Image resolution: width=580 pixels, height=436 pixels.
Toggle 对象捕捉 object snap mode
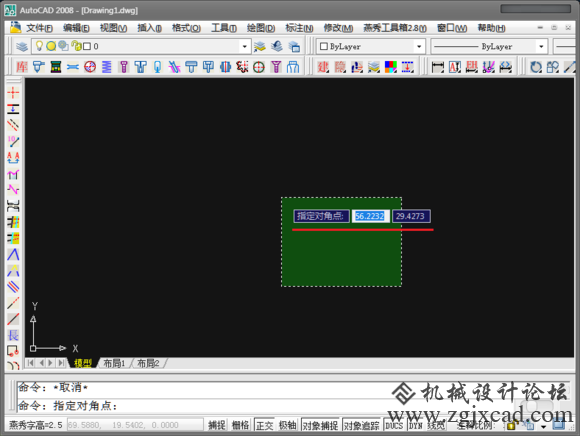pyautogui.click(x=320, y=426)
